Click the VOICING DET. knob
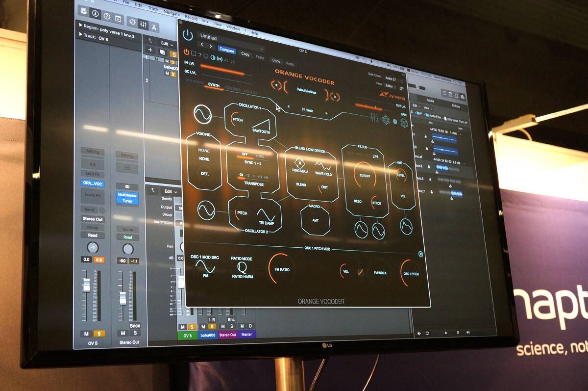Image resolution: width=588 pixels, height=391 pixels. 204,173
